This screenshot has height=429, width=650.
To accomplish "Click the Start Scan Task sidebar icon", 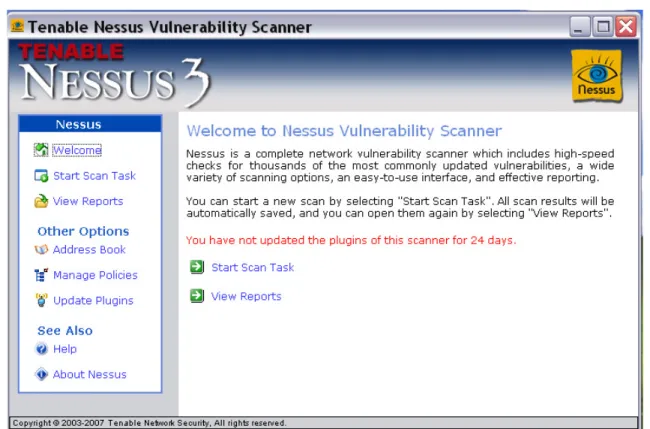I will [41, 176].
